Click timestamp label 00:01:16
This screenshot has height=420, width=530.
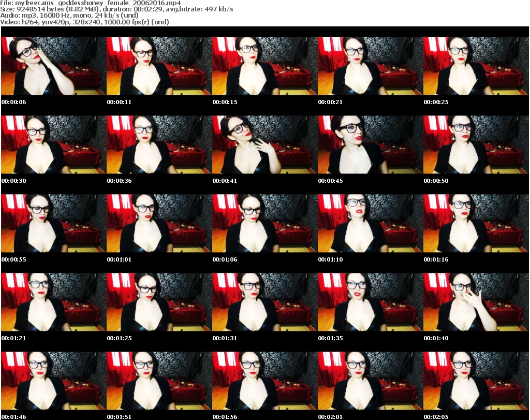pos(436,259)
